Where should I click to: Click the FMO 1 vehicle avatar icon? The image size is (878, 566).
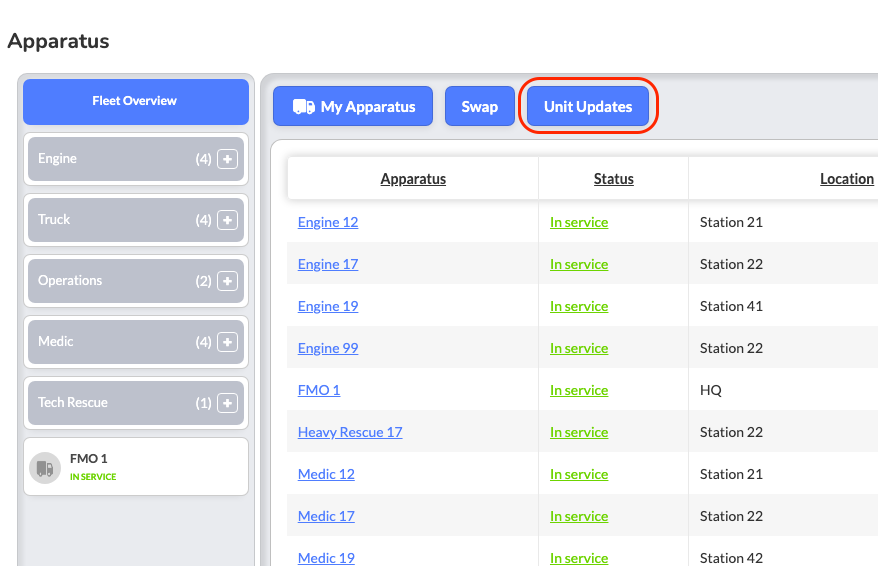[x=45, y=468]
